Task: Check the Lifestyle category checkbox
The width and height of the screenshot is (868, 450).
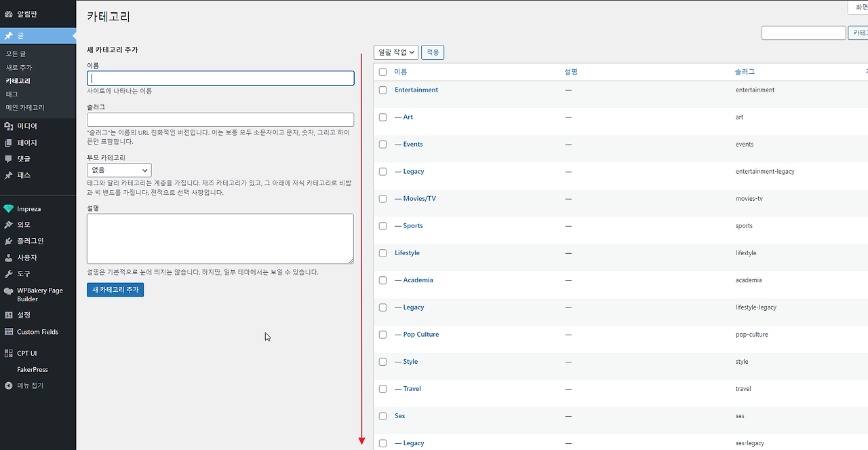Action: tap(382, 252)
